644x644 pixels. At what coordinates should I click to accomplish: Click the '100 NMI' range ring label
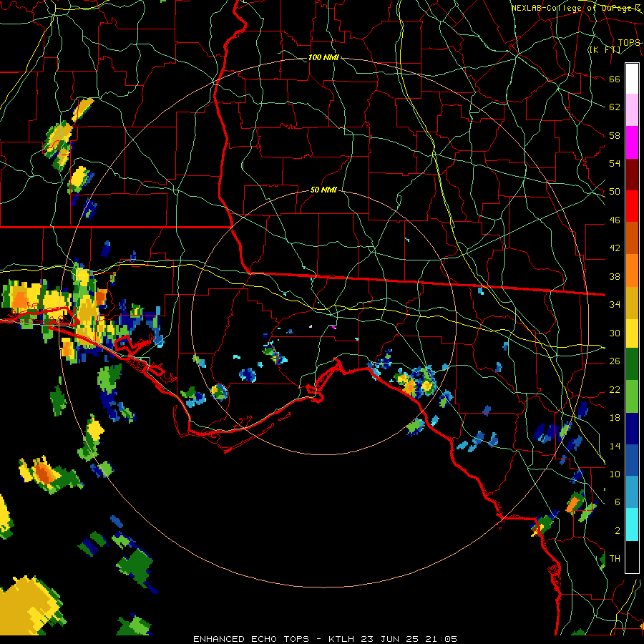click(x=323, y=57)
